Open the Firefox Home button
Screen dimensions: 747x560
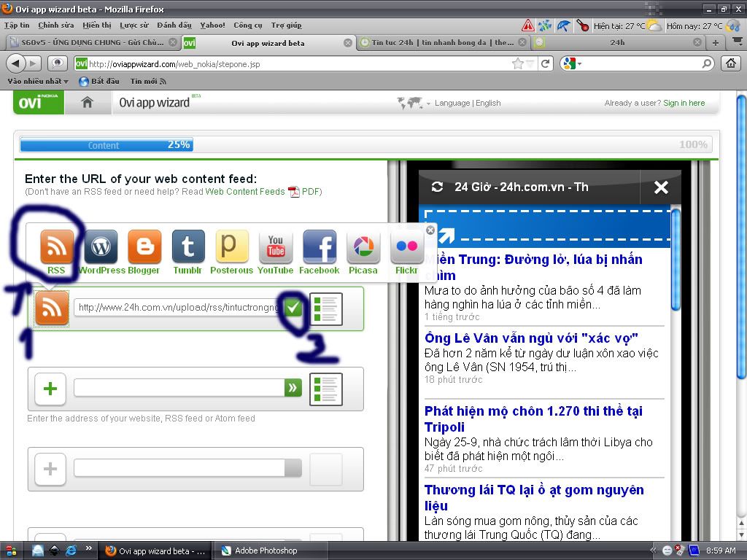731,63
